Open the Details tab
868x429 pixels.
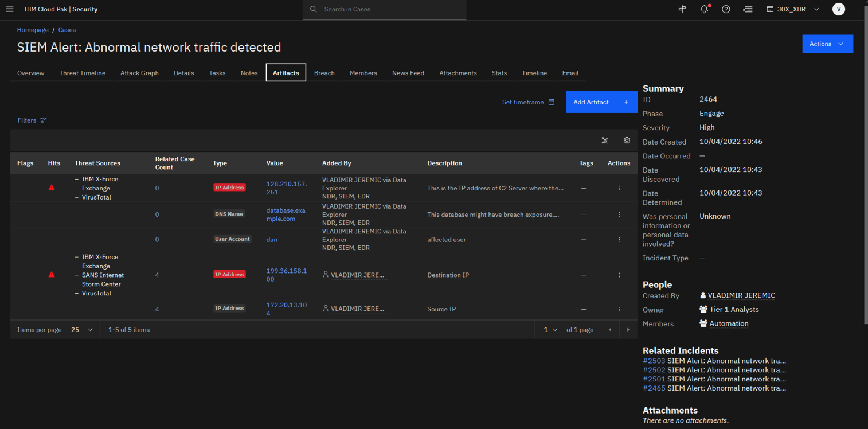tap(184, 73)
